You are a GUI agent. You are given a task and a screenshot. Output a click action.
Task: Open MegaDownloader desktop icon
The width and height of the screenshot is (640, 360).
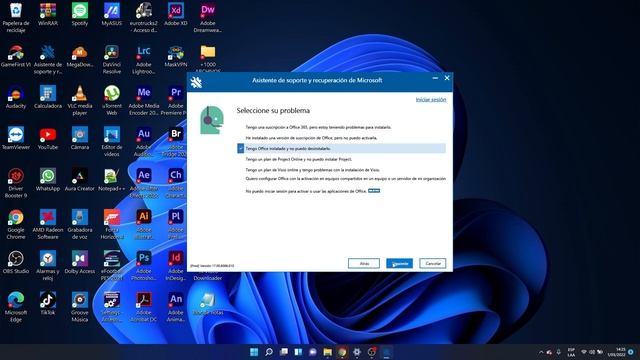[80, 56]
